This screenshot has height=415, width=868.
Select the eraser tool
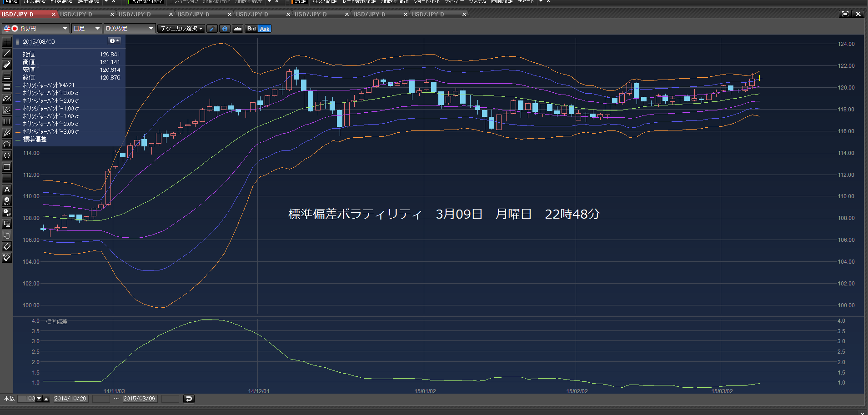[x=7, y=246]
